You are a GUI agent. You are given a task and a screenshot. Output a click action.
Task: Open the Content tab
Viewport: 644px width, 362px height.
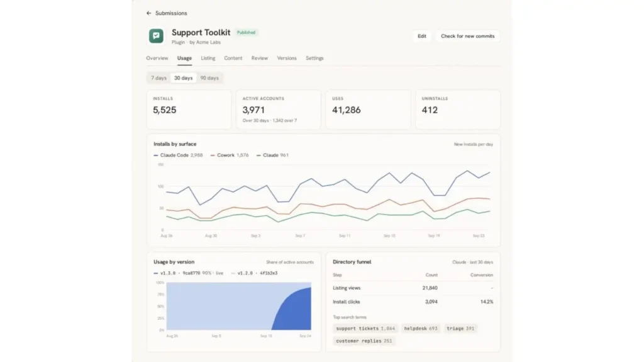click(x=233, y=58)
